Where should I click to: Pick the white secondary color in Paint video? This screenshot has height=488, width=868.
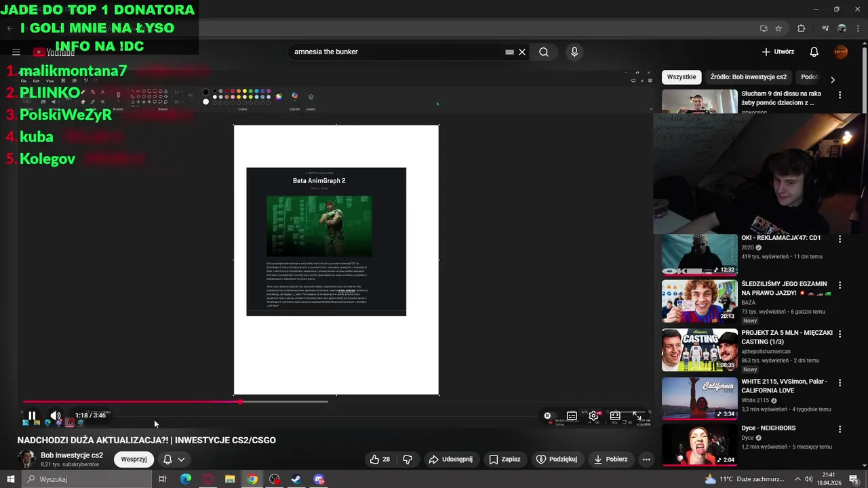[206, 102]
